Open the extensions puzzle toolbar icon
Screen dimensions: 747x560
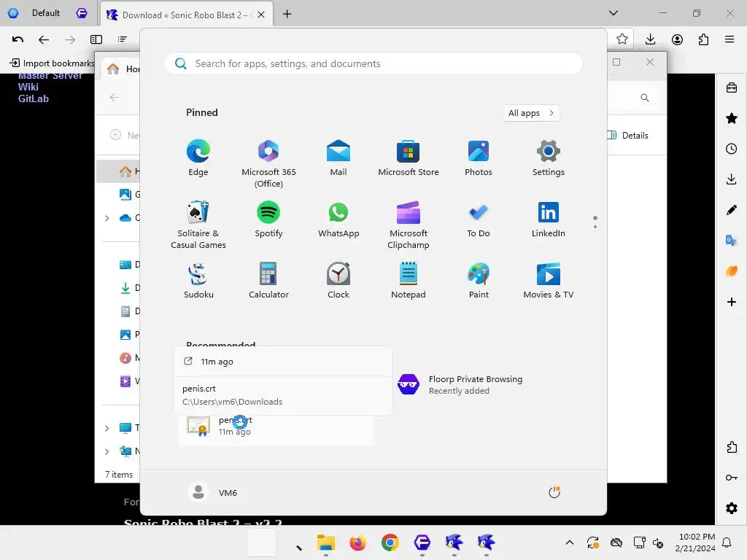(703, 39)
